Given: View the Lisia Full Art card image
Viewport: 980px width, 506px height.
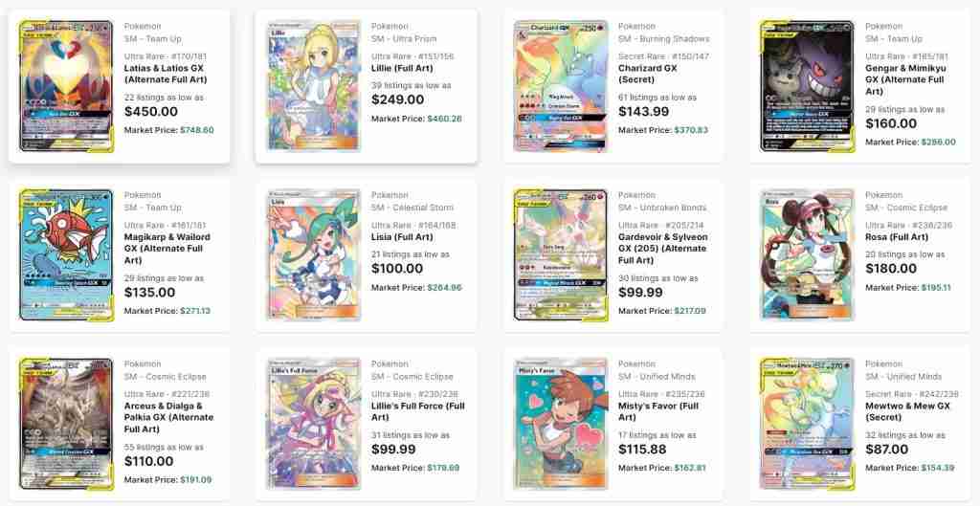Looking at the screenshot, I should click(313, 254).
